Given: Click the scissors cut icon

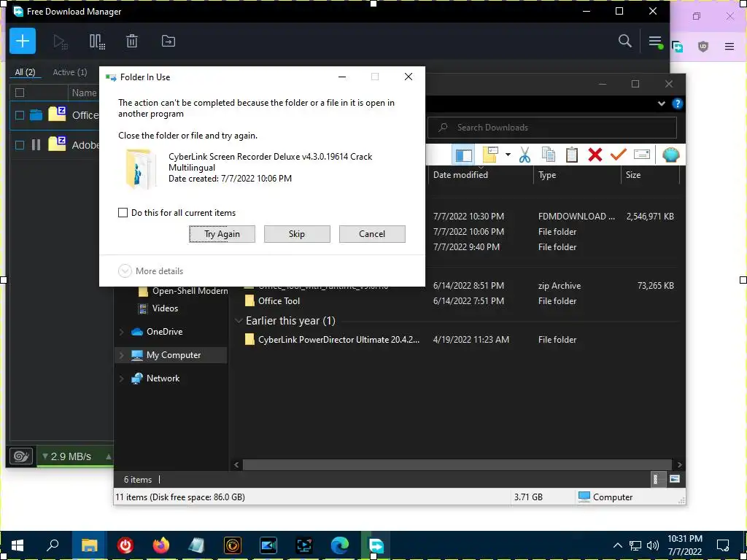Looking at the screenshot, I should [525, 155].
